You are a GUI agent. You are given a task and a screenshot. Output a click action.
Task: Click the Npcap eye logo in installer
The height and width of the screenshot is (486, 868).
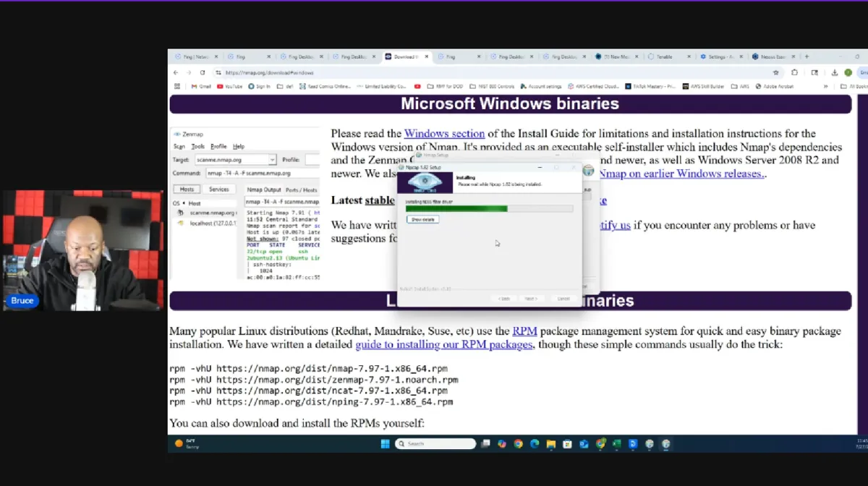[425, 182]
